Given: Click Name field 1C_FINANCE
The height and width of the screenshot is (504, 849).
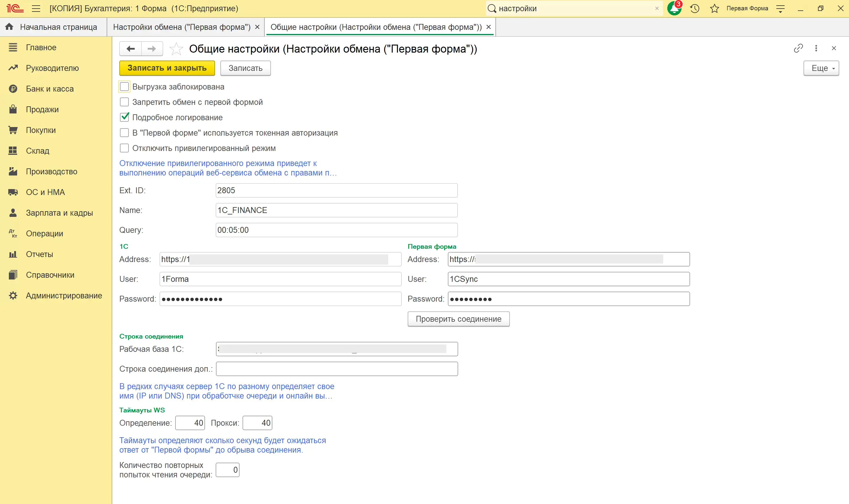Looking at the screenshot, I should pyautogui.click(x=336, y=210).
